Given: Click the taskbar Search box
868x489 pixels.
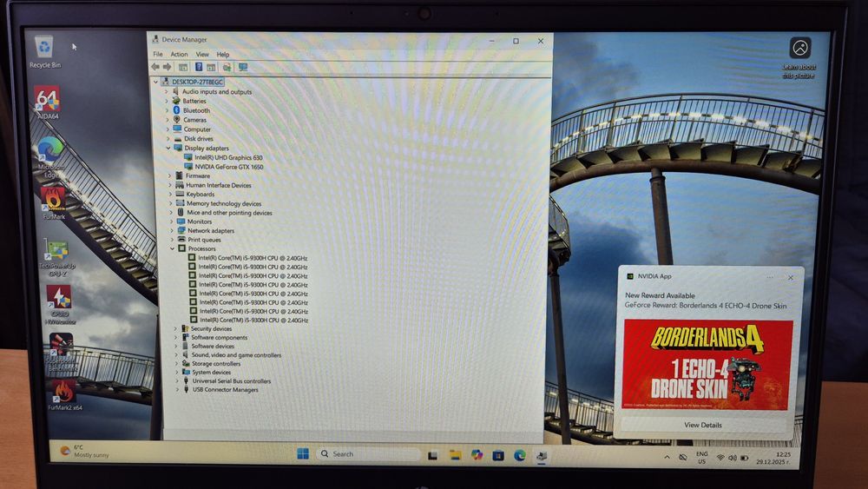Looking at the screenshot, I should tap(368, 454).
